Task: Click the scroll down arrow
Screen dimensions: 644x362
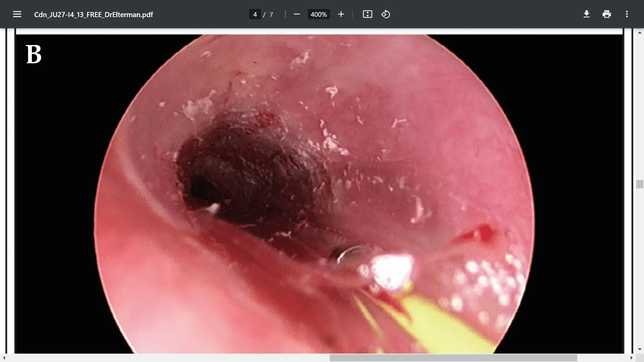Action: tap(640, 349)
